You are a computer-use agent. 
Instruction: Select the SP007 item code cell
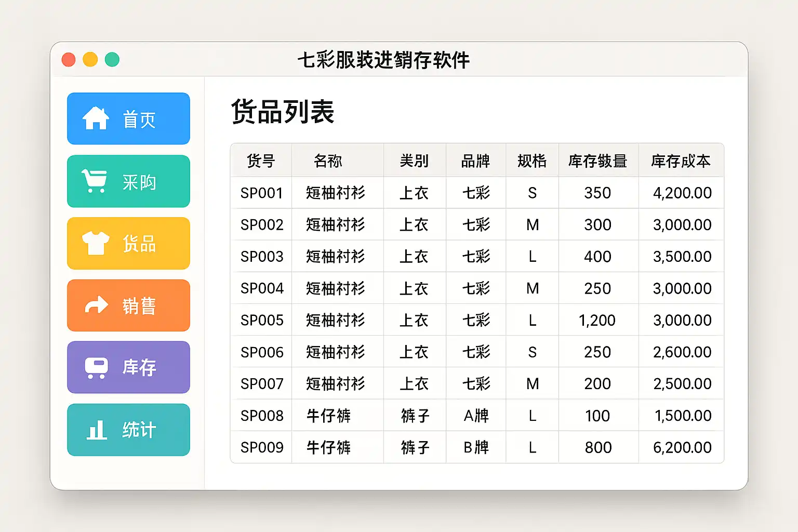262,384
